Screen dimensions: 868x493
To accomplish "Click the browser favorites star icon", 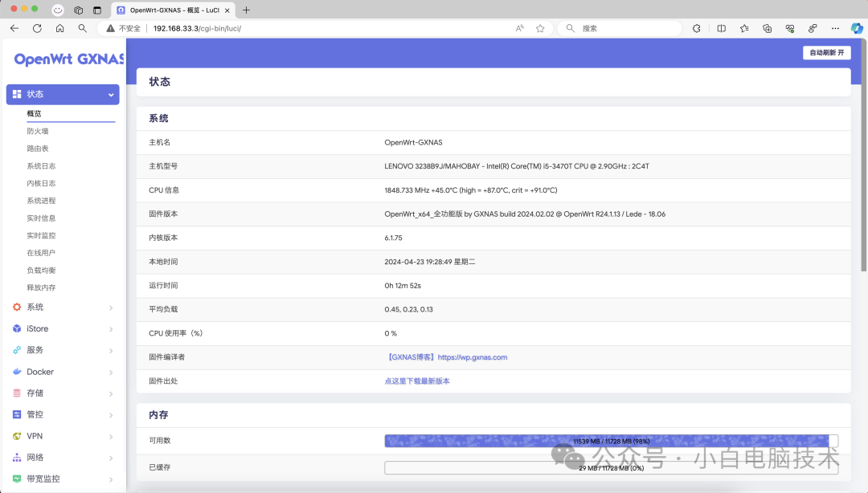I will [x=540, y=28].
